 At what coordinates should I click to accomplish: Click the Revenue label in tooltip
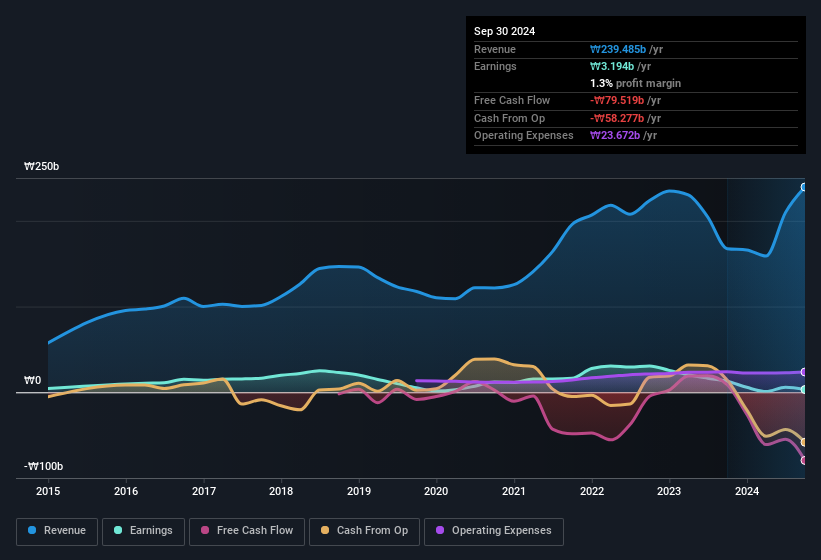click(x=495, y=49)
